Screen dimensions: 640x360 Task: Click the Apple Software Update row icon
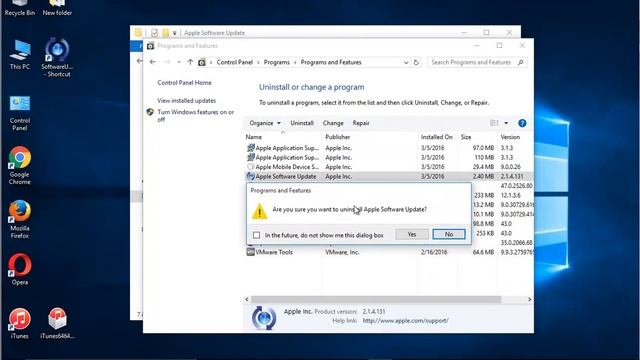251,176
